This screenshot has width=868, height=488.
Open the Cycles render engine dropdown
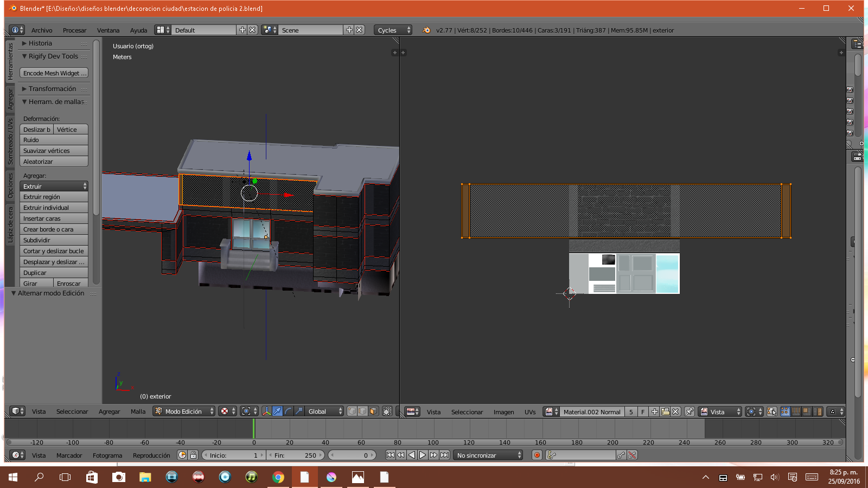(x=393, y=30)
